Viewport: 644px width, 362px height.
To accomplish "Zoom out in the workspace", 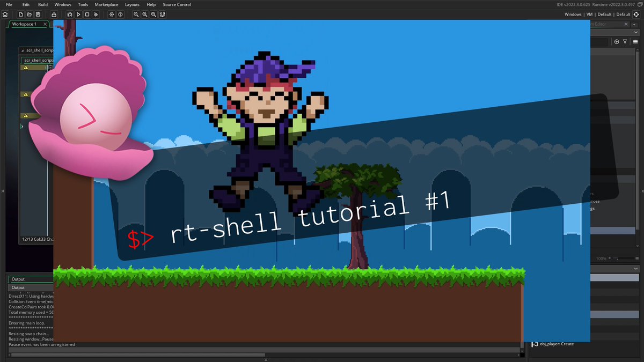I will [x=136, y=14].
